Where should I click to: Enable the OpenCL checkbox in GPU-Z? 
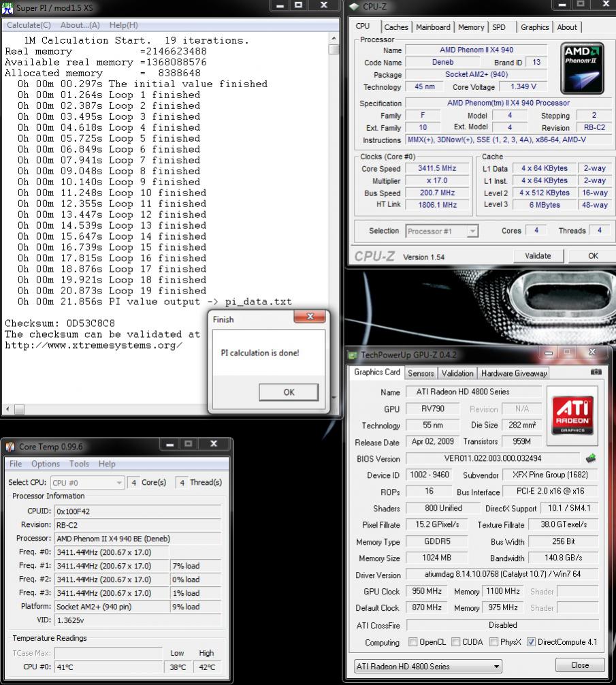click(412, 641)
